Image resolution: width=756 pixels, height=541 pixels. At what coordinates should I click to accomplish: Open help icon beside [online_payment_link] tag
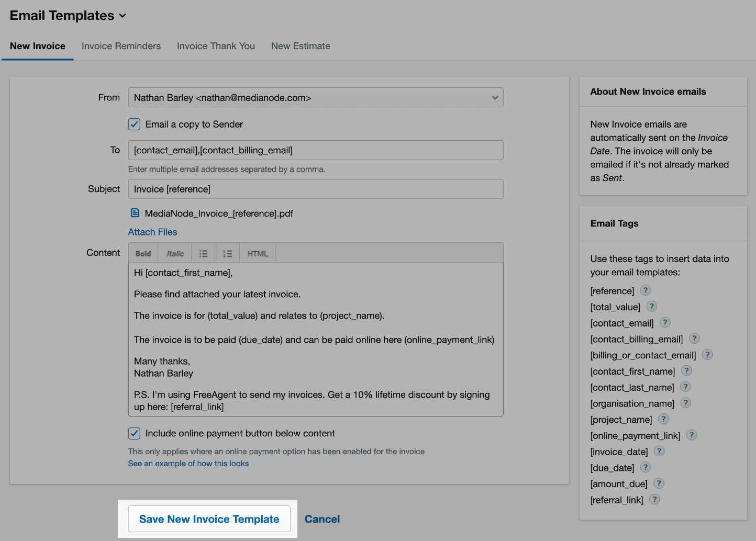tap(692, 435)
